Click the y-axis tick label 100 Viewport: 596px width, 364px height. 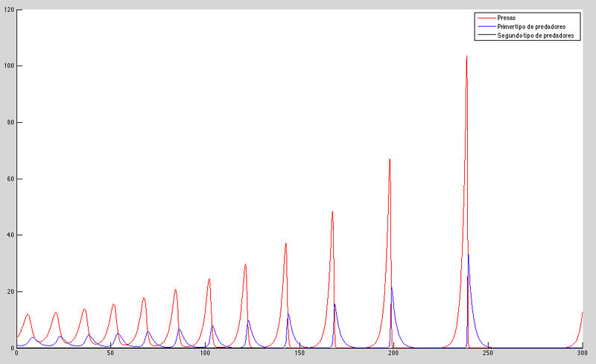coord(8,66)
